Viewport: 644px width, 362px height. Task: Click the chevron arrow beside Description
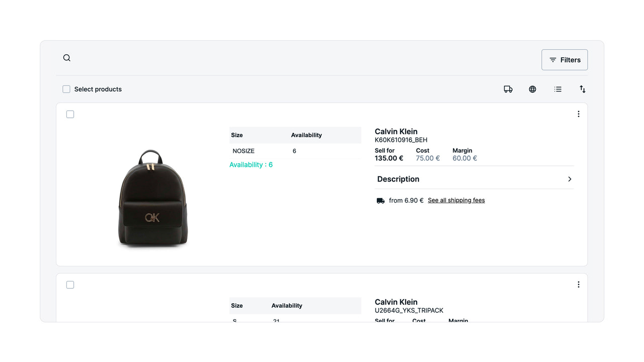pyautogui.click(x=570, y=179)
